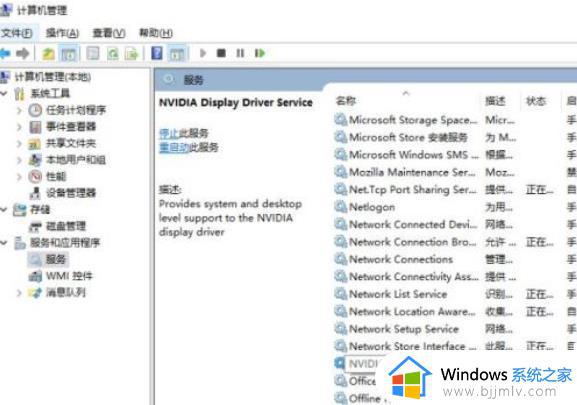Screen dimensions: 577x405
Task: Open the 查看(V) menu
Action: 109,33
